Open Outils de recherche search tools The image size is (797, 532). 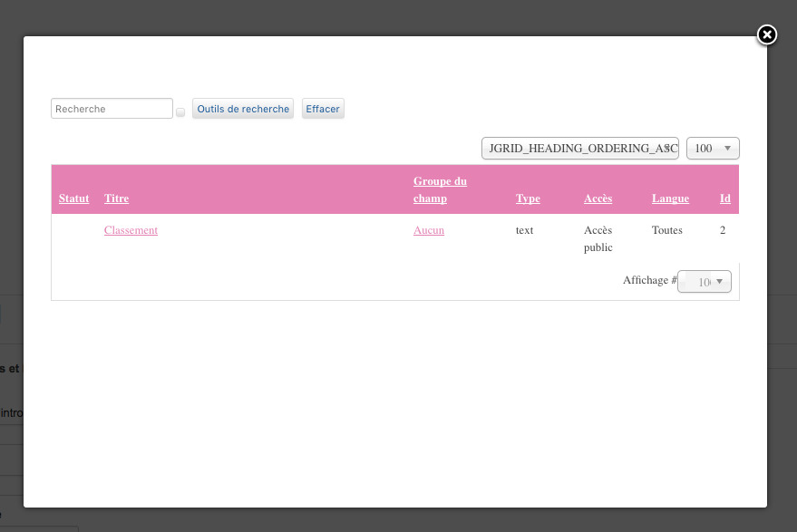(x=243, y=109)
